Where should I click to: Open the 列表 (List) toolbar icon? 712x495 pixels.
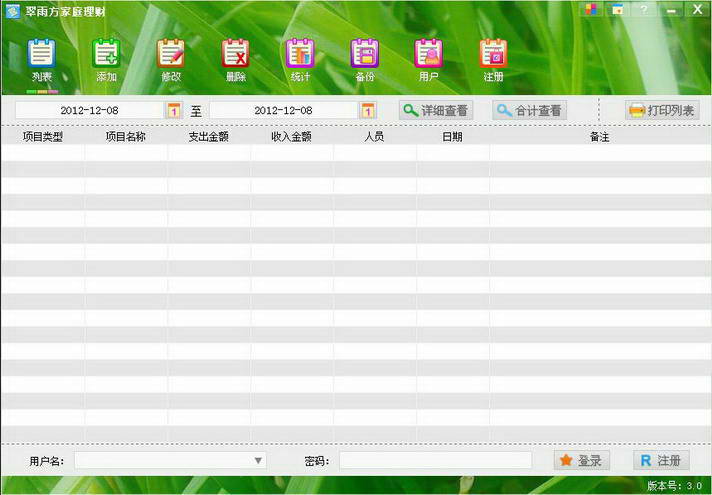click(x=41, y=59)
